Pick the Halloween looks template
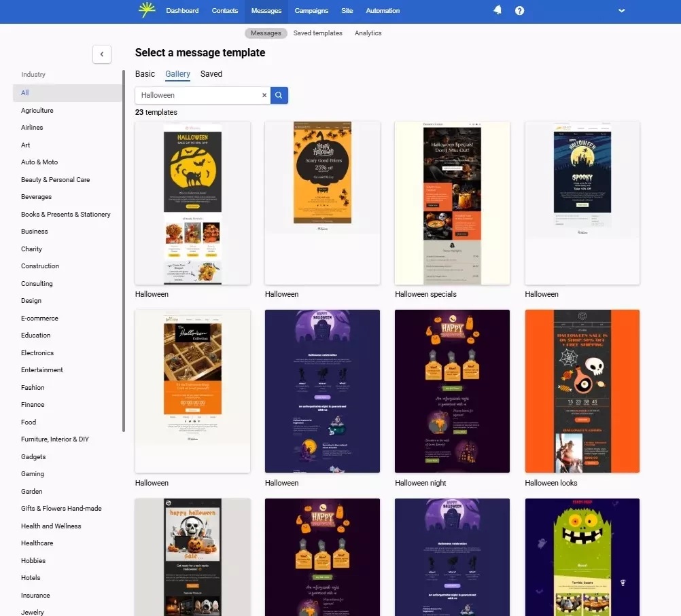 click(582, 391)
